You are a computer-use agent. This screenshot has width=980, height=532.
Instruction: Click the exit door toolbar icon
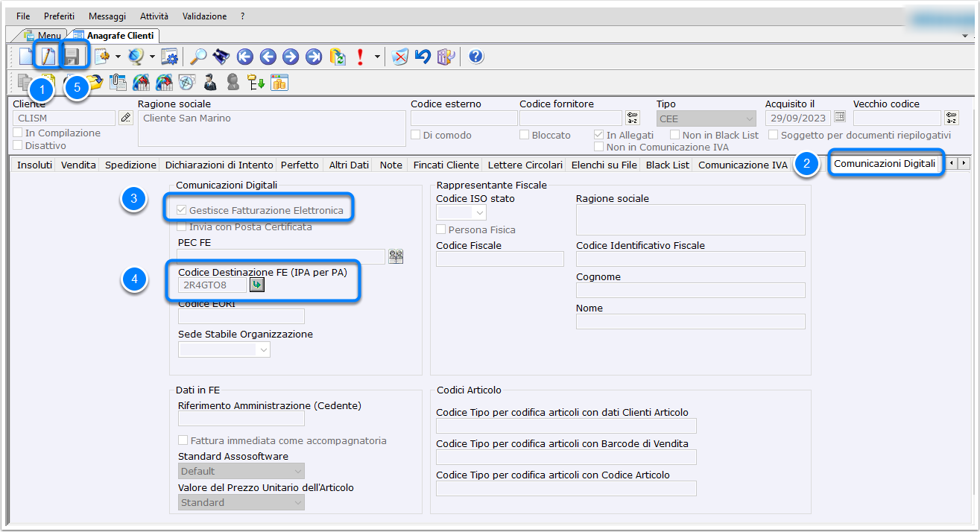point(446,57)
